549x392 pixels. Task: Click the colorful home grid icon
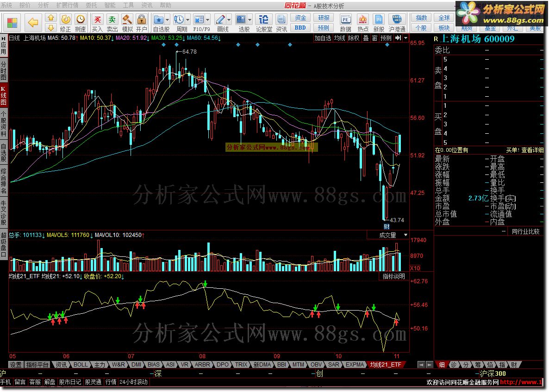tap(12, 23)
